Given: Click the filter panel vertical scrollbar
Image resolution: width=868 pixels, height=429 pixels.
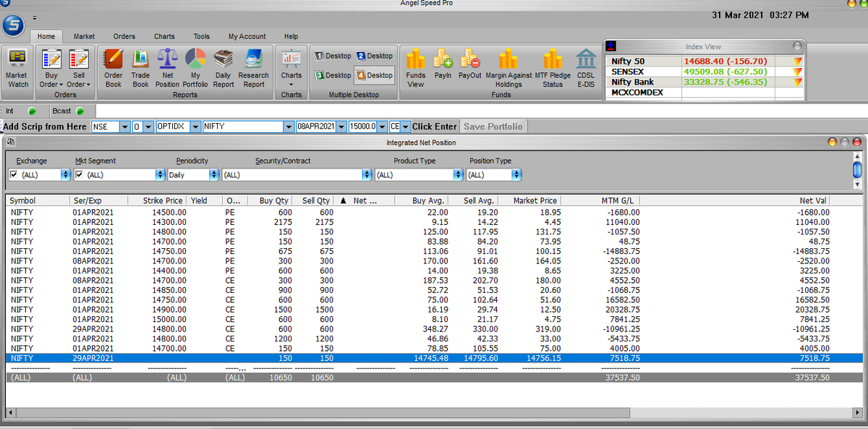Looking at the screenshot, I should 858,170.
